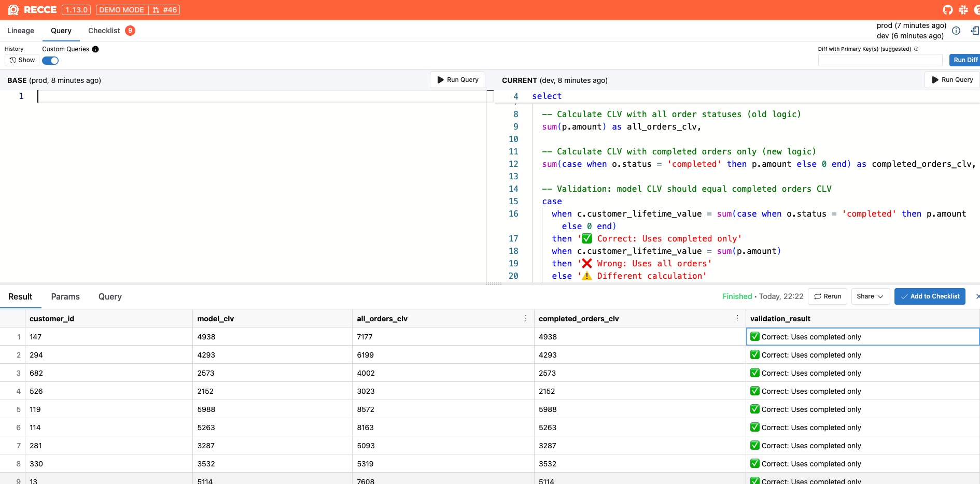Click the pull request #46 badge

(x=165, y=10)
